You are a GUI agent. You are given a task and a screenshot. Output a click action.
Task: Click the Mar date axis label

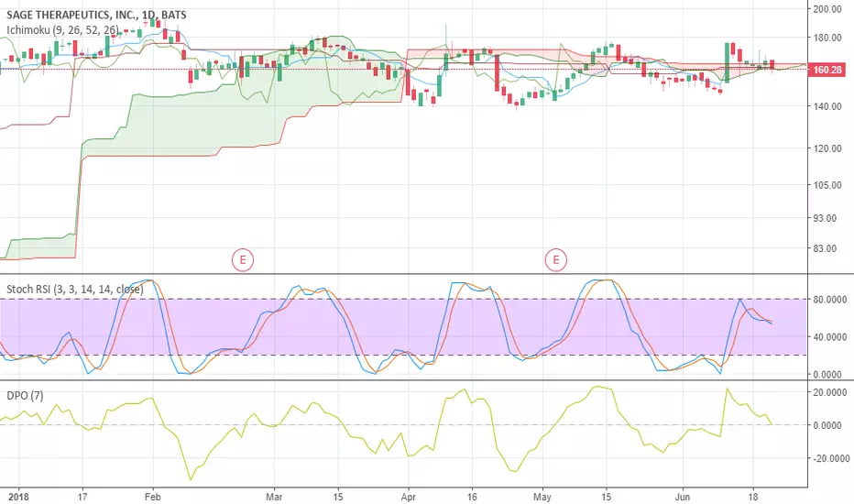coord(274,497)
